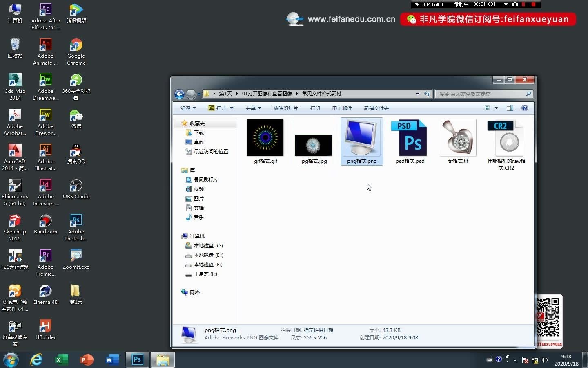Click the 打印 toolbar button
This screenshot has height=368, width=588.
coord(315,108)
